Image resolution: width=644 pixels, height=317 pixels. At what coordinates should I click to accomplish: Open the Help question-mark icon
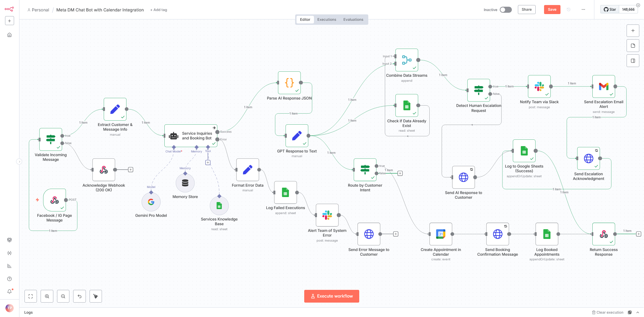click(9, 278)
